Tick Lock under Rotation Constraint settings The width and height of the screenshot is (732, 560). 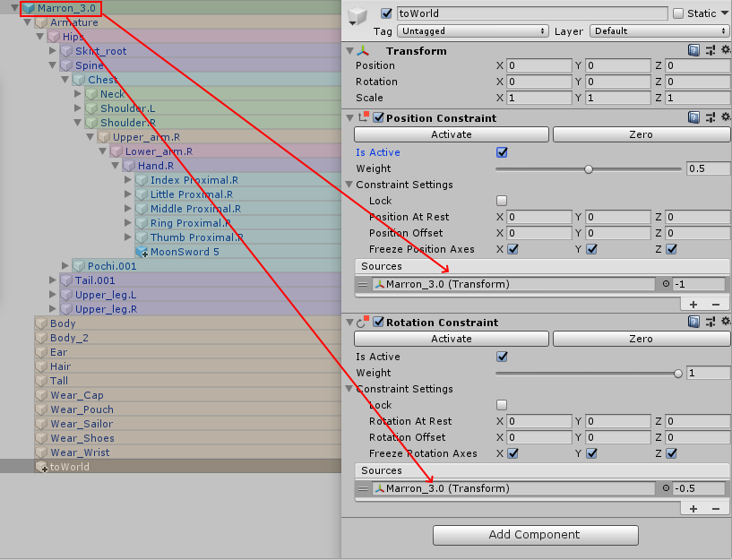coord(502,405)
